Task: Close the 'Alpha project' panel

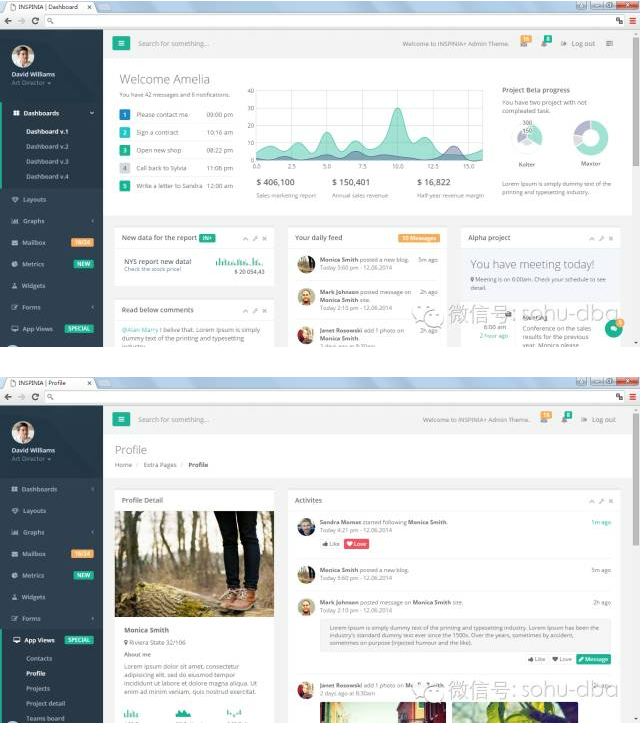Action: [611, 238]
